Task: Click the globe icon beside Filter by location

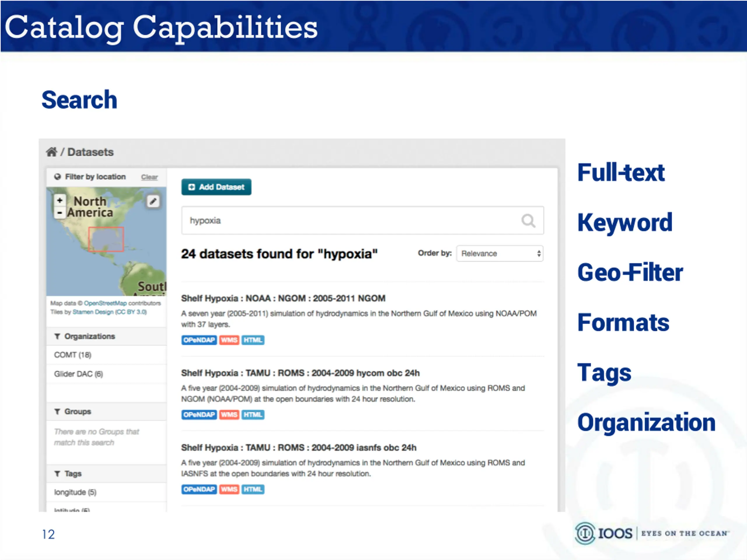Action: point(57,176)
